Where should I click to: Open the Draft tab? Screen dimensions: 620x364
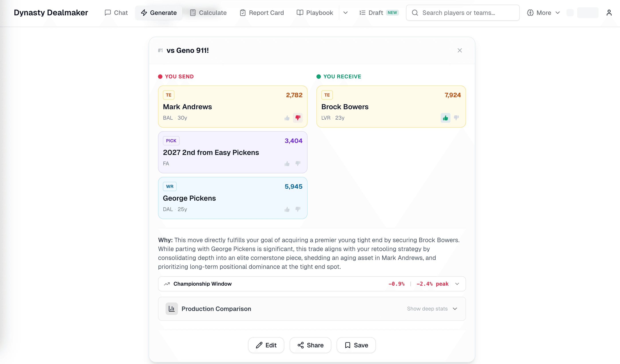379,13
